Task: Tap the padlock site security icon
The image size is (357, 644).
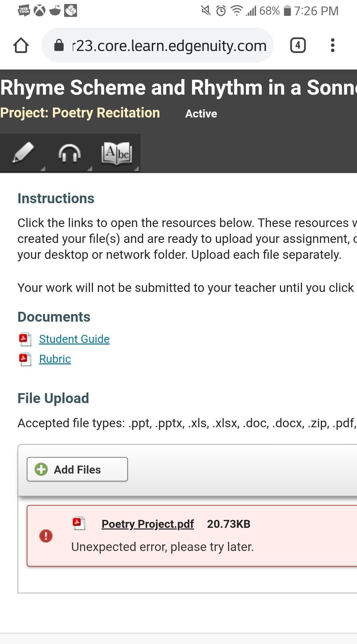Action: [x=59, y=45]
